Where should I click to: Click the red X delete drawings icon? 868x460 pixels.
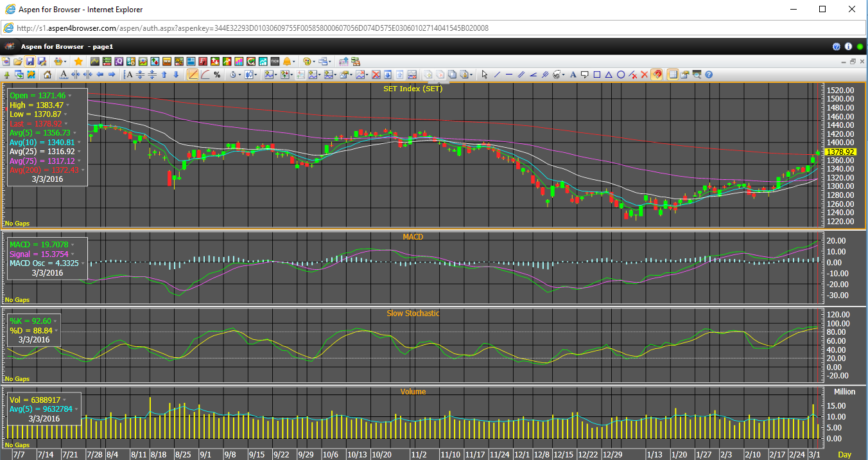[645, 75]
